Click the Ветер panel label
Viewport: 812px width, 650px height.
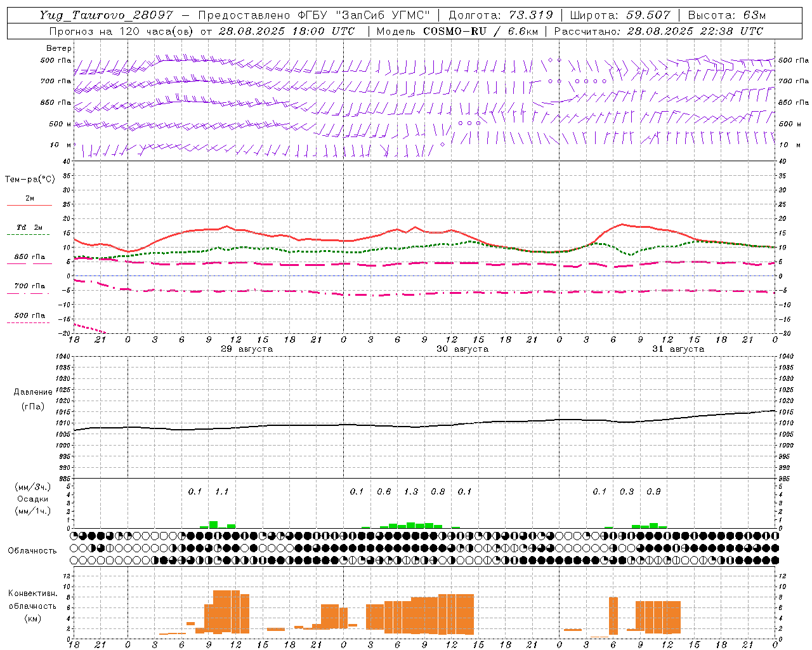coord(59,48)
